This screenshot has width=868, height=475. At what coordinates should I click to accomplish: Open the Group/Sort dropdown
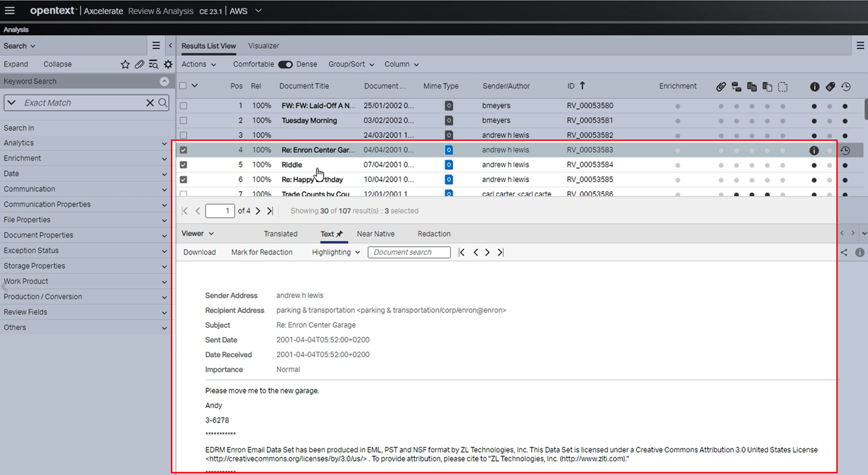pyautogui.click(x=351, y=64)
